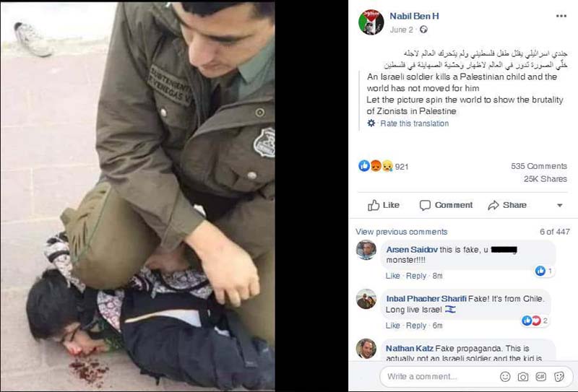Like Inbal Phacher Sharifi's comment

(392, 326)
